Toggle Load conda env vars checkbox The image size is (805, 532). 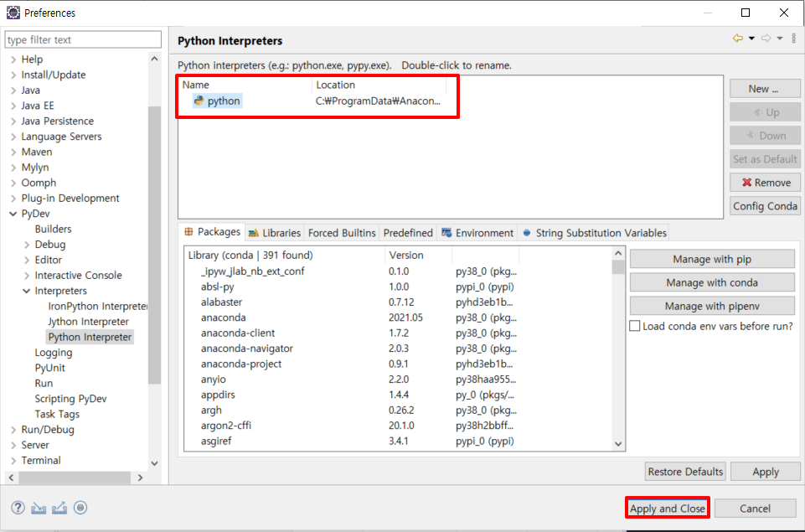[635, 326]
